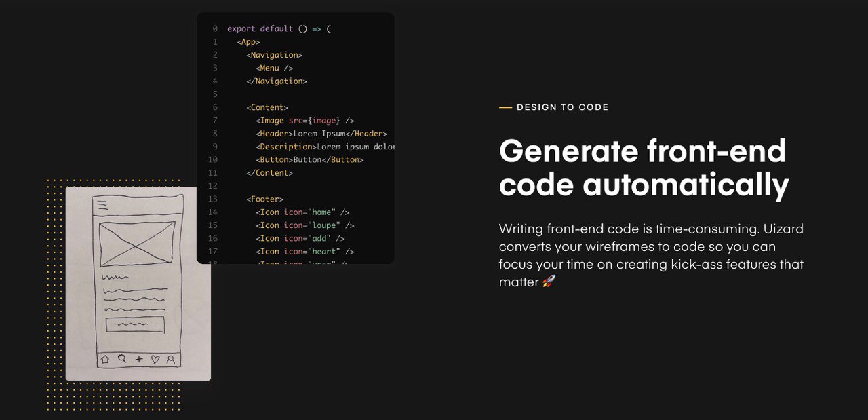Click the "<Button>Button</Button>" code line
The image size is (868, 420).
coord(310,160)
